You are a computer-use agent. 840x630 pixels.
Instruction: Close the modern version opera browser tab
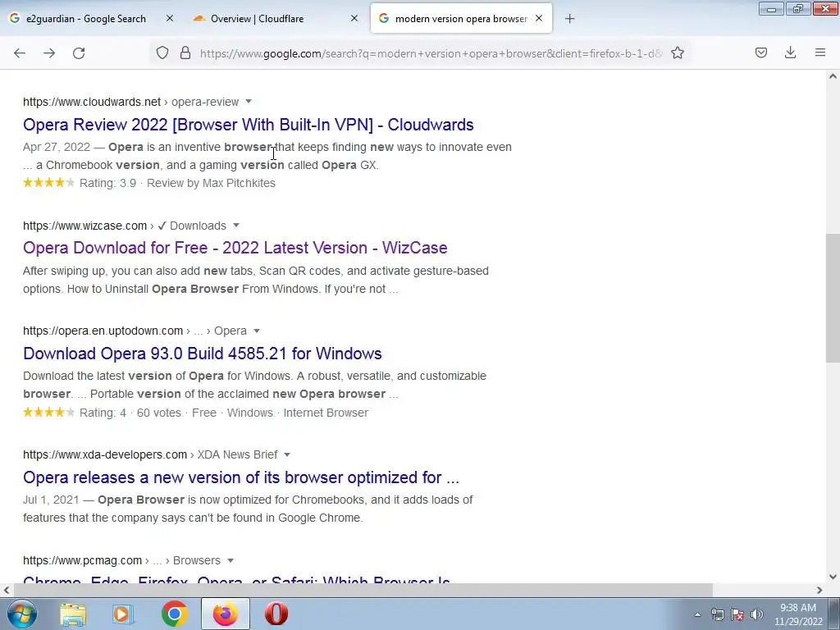coord(539,18)
